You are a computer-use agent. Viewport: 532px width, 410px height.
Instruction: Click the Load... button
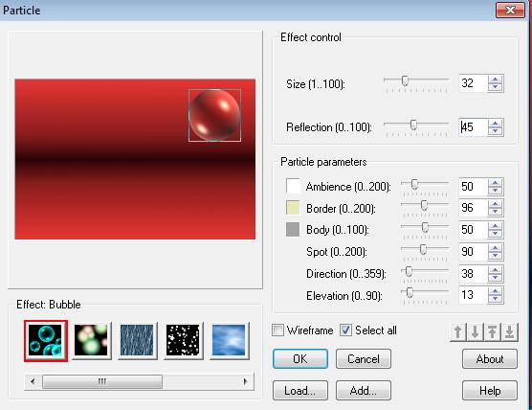(300, 391)
